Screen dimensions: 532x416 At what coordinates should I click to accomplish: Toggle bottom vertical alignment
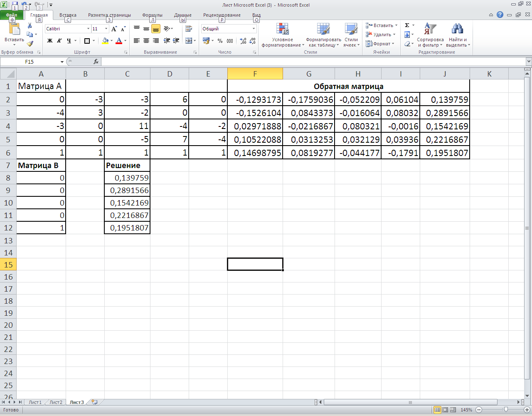tap(156, 29)
